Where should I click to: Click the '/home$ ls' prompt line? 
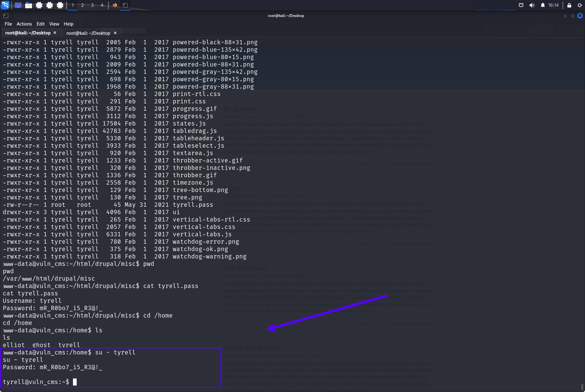pos(52,330)
